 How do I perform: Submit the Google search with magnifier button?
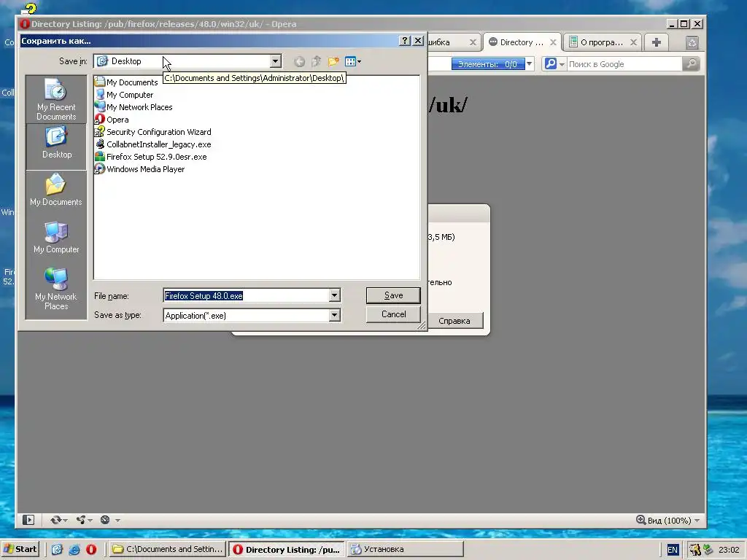point(691,64)
